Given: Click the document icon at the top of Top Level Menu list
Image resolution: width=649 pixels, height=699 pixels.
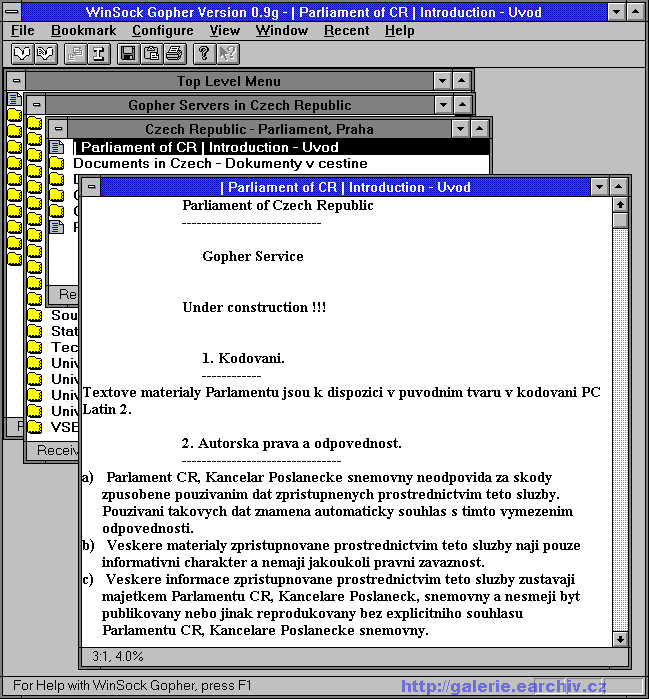Looking at the screenshot, I should (x=14, y=99).
